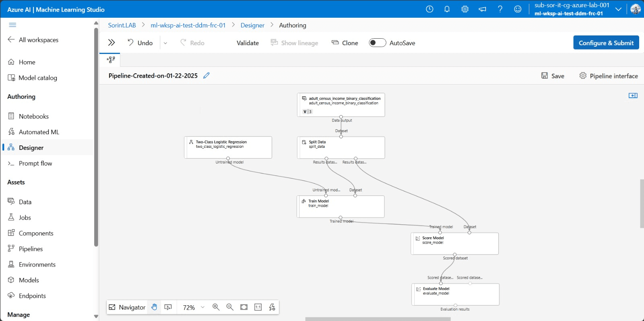The width and height of the screenshot is (644, 321).
Task: Click the Designer breadcrumb link
Action: click(252, 25)
